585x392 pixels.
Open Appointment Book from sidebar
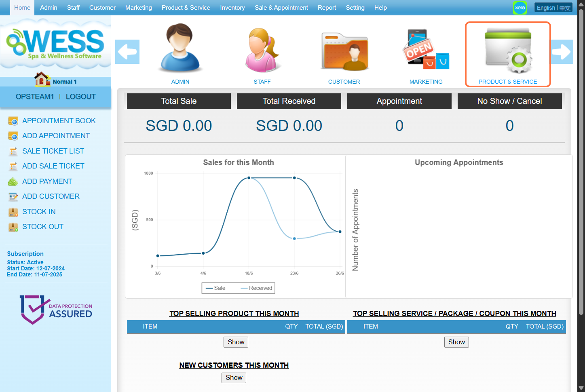click(59, 121)
